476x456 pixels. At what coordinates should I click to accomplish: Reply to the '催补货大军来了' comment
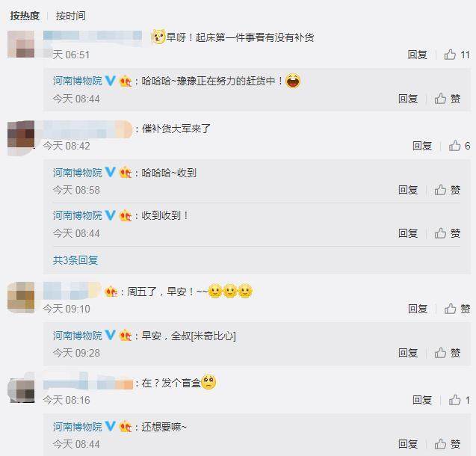click(422, 146)
